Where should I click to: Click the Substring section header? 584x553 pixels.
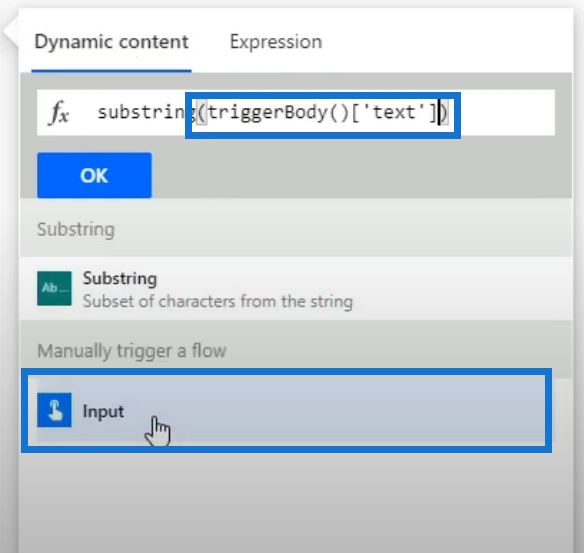[x=76, y=229]
